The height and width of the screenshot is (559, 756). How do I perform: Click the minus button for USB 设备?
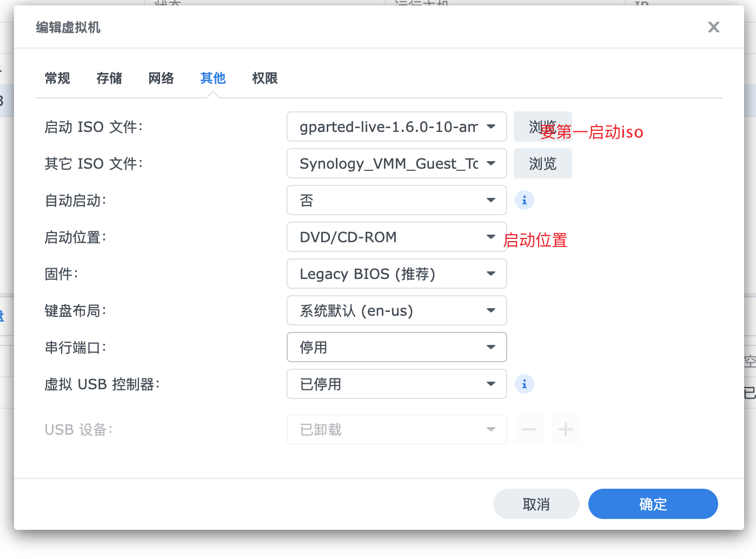(x=528, y=429)
